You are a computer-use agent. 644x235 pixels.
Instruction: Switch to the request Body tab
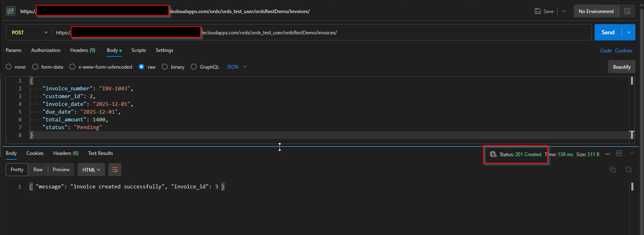tap(114, 50)
